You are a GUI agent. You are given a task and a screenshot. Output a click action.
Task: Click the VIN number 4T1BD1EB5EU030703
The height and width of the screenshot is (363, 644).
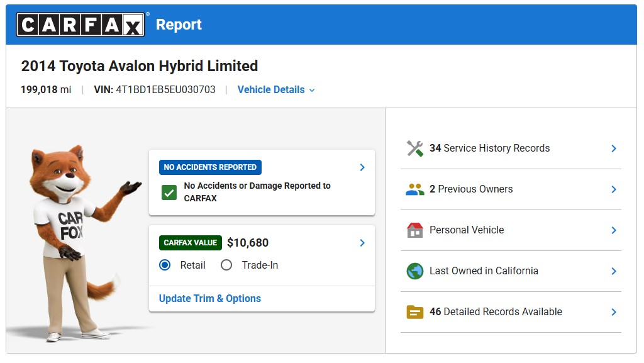pos(165,89)
